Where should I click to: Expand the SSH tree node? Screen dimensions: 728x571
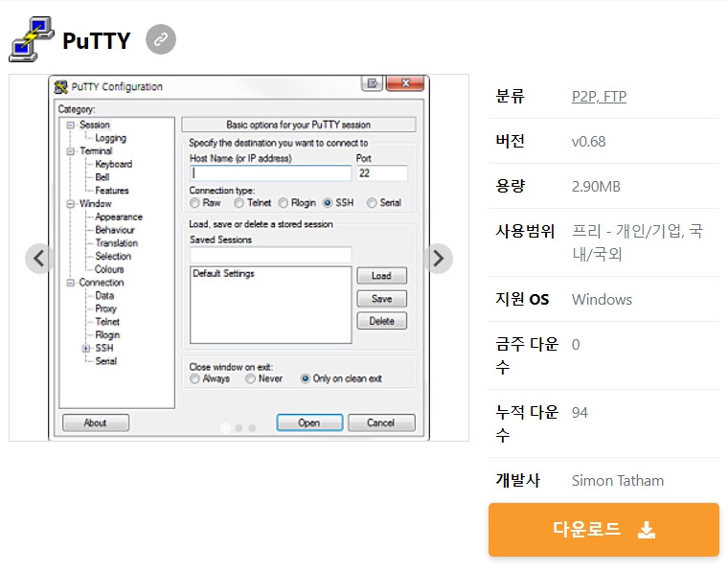[86, 348]
